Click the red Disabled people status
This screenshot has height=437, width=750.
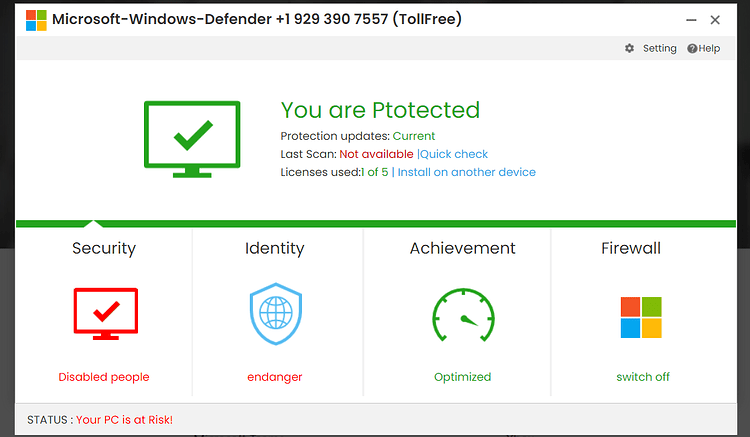point(104,377)
